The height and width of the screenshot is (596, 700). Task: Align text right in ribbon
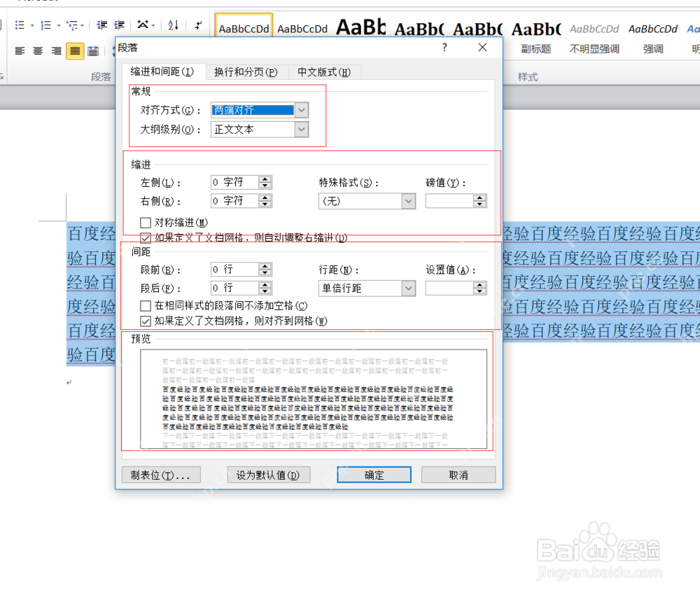pyautogui.click(x=56, y=51)
